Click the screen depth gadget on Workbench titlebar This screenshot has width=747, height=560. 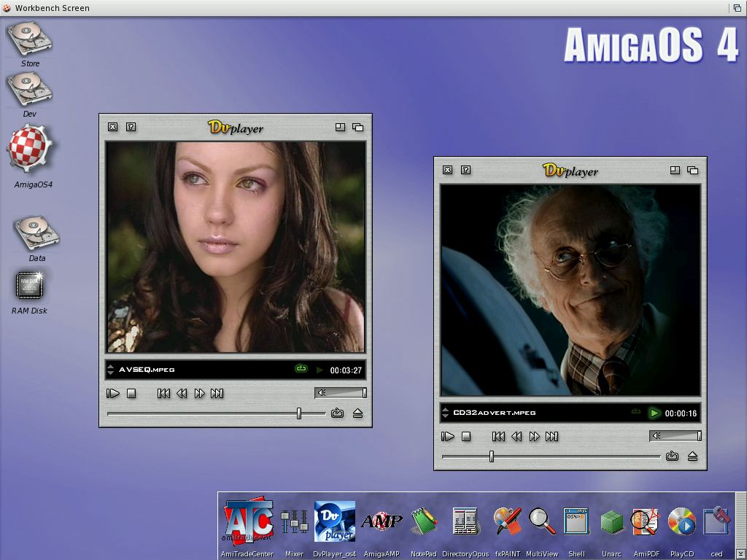tap(738, 8)
